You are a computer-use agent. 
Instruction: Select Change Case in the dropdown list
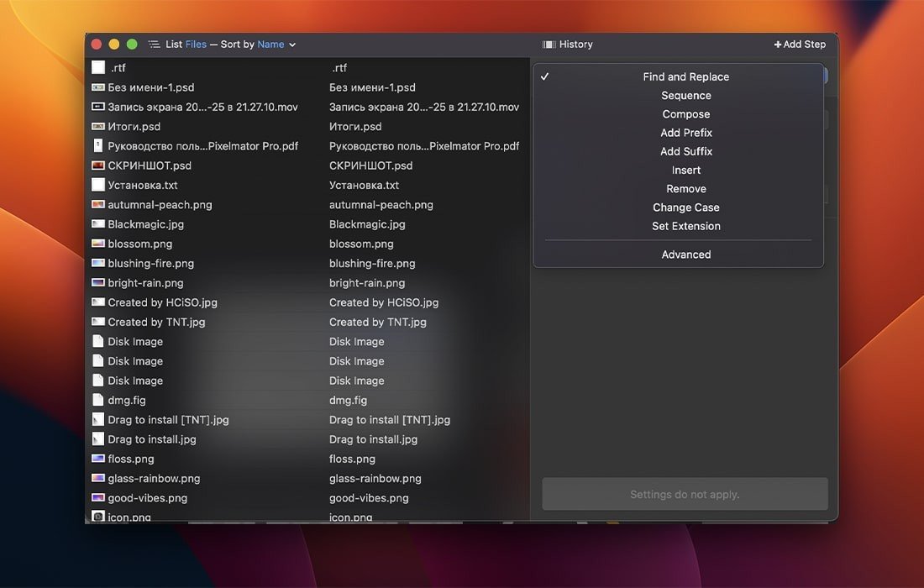[x=685, y=207]
